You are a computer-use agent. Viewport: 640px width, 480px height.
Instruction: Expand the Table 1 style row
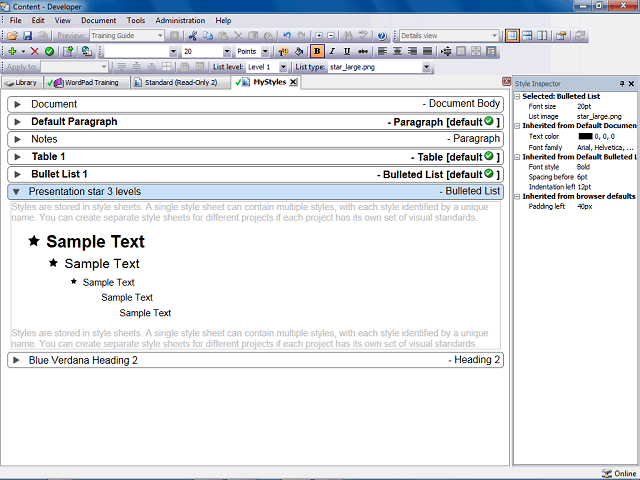17,157
